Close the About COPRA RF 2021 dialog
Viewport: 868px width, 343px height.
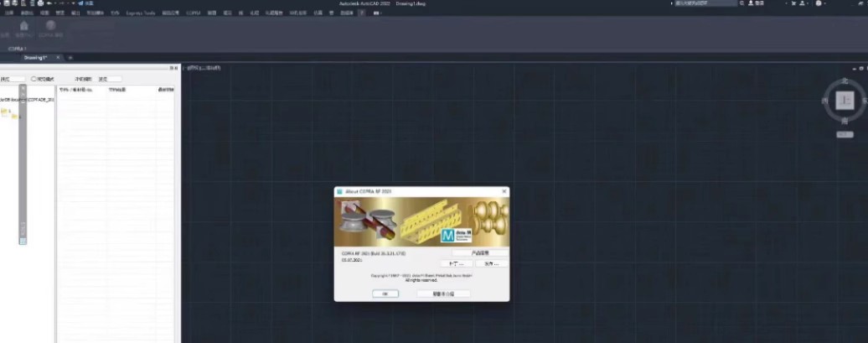(504, 191)
